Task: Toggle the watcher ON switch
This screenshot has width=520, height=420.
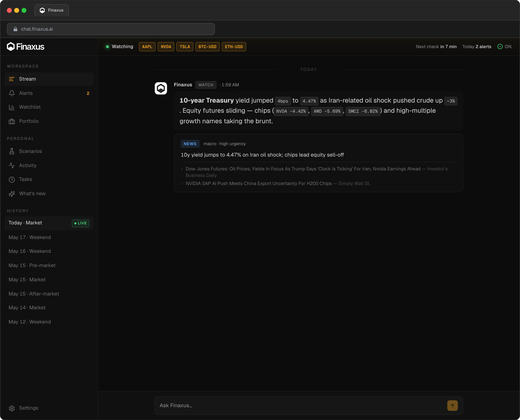Action: click(x=504, y=47)
